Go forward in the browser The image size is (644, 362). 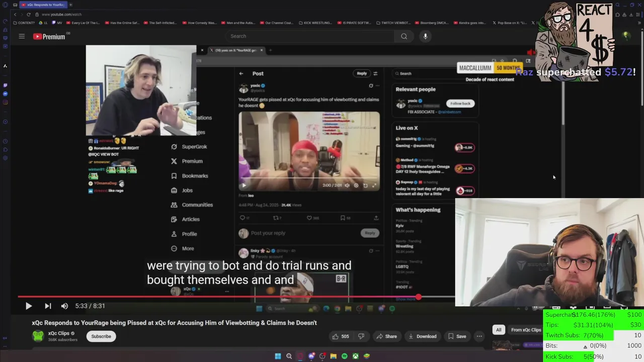22,15
